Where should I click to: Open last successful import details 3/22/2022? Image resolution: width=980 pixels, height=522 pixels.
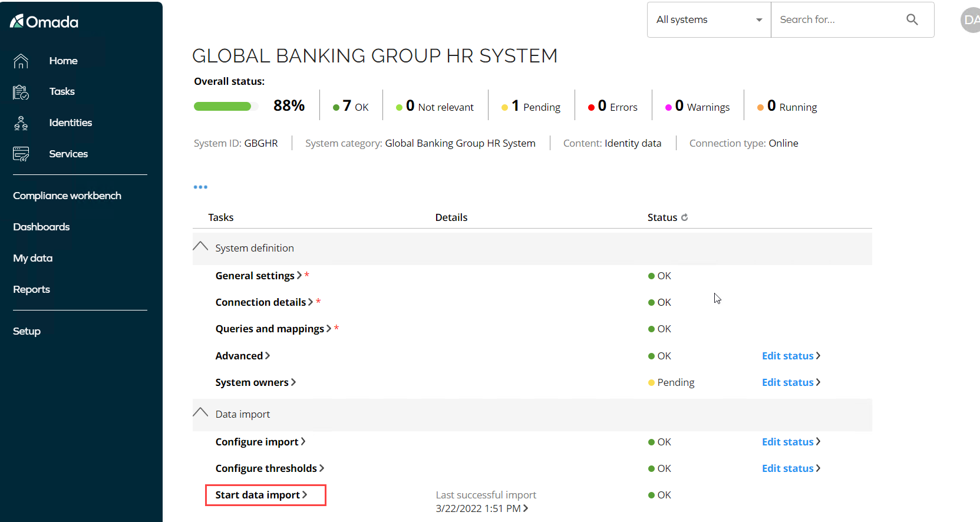482,508
